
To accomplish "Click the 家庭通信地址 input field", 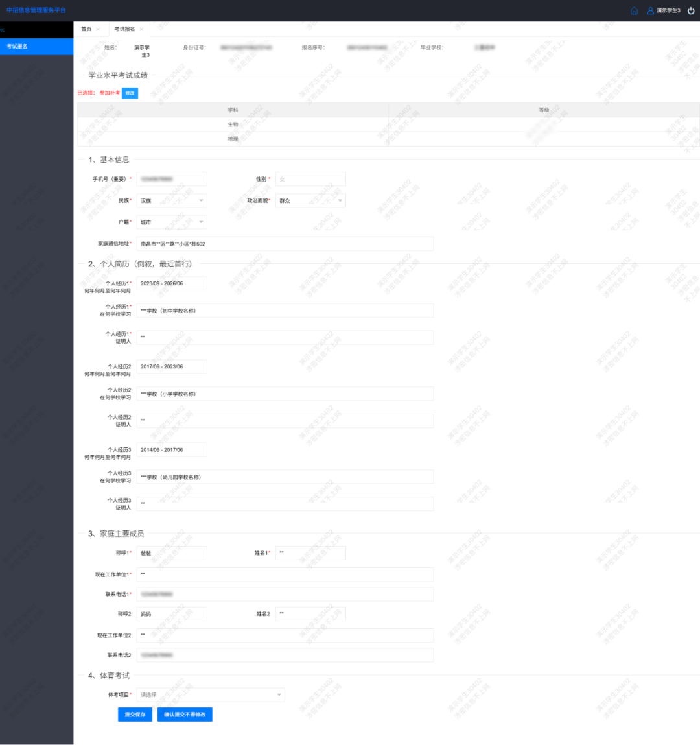I will [x=285, y=244].
